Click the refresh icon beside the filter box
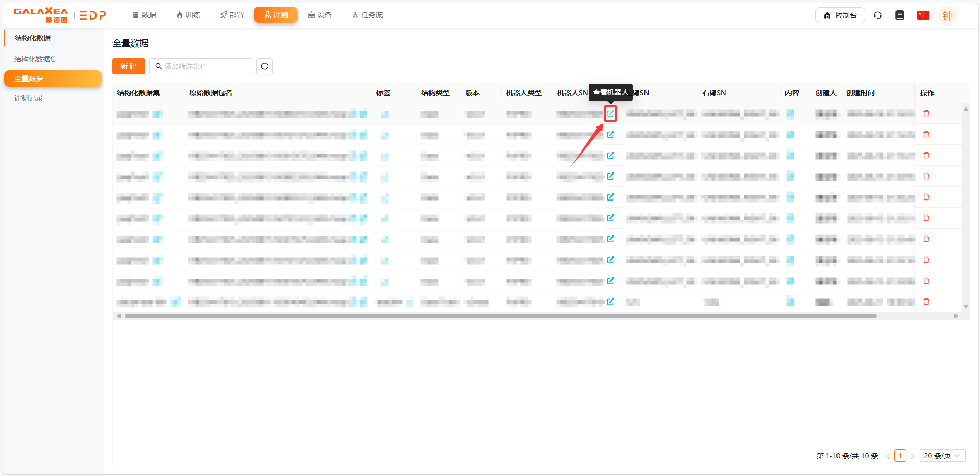 (x=264, y=66)
